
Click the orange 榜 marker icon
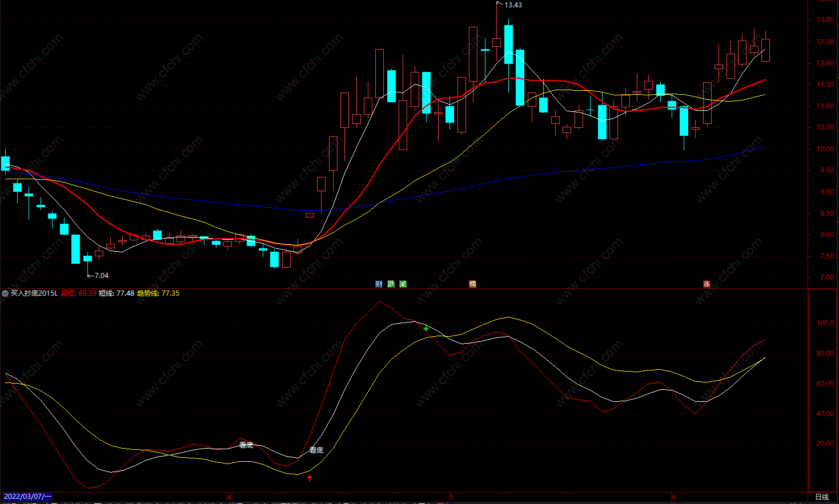pos(472,284)
